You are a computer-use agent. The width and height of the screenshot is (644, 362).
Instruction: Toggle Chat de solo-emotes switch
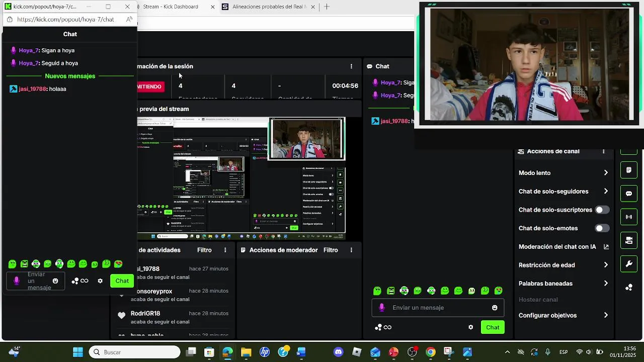click(602, 228)
